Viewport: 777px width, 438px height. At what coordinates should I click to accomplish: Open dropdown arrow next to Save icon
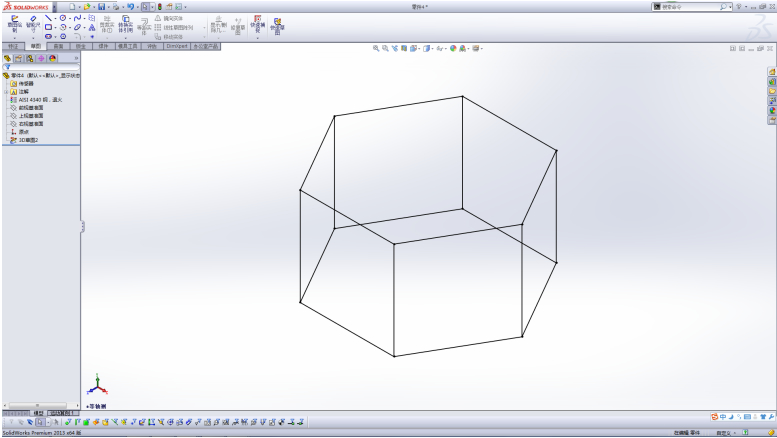pos(109,7)
